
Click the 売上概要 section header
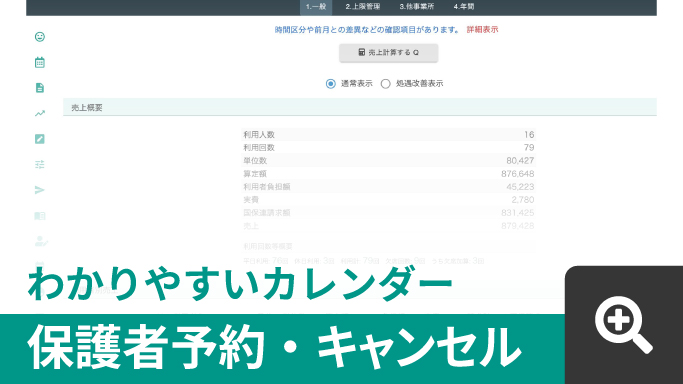click(360, 108)
